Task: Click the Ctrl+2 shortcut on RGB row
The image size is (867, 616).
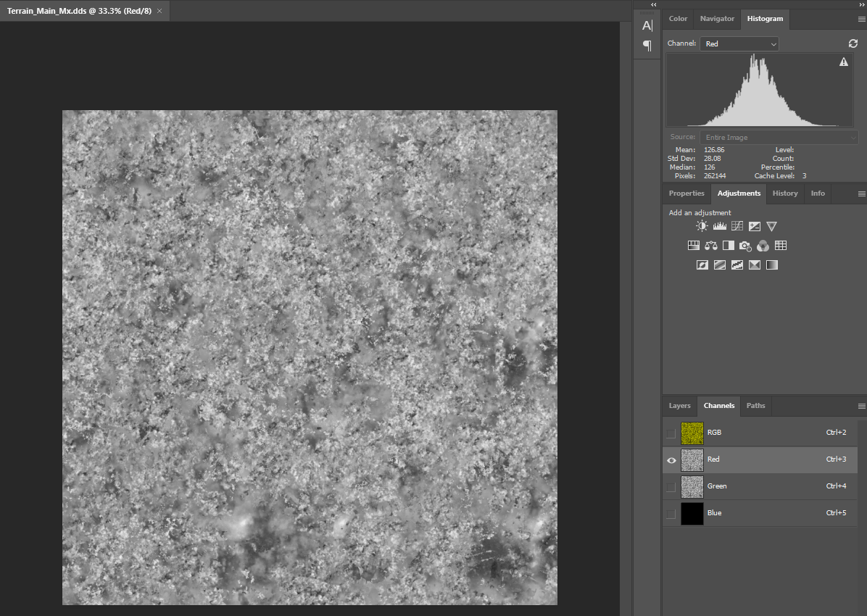Action: coord(836,433)
